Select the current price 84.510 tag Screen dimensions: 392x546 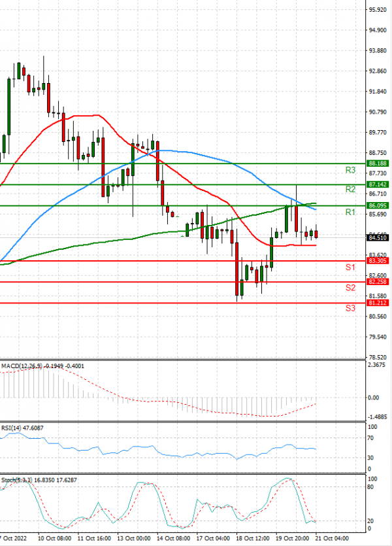pos(378,238)
